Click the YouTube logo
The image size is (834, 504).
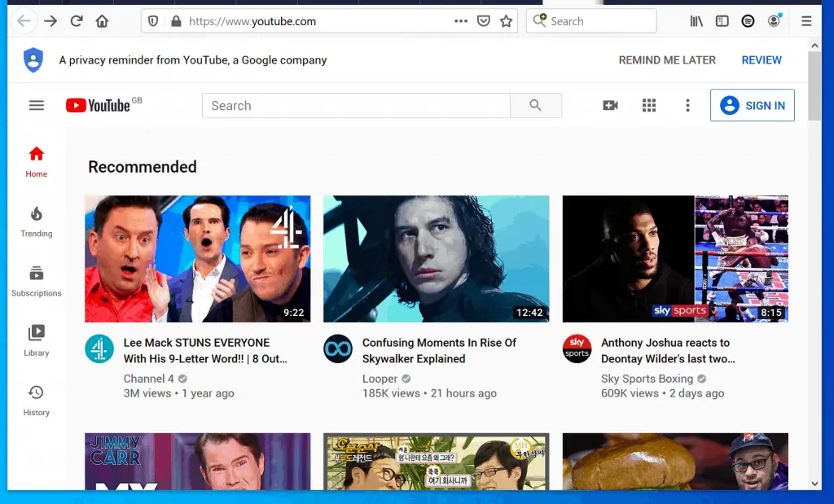pos(99,105)
